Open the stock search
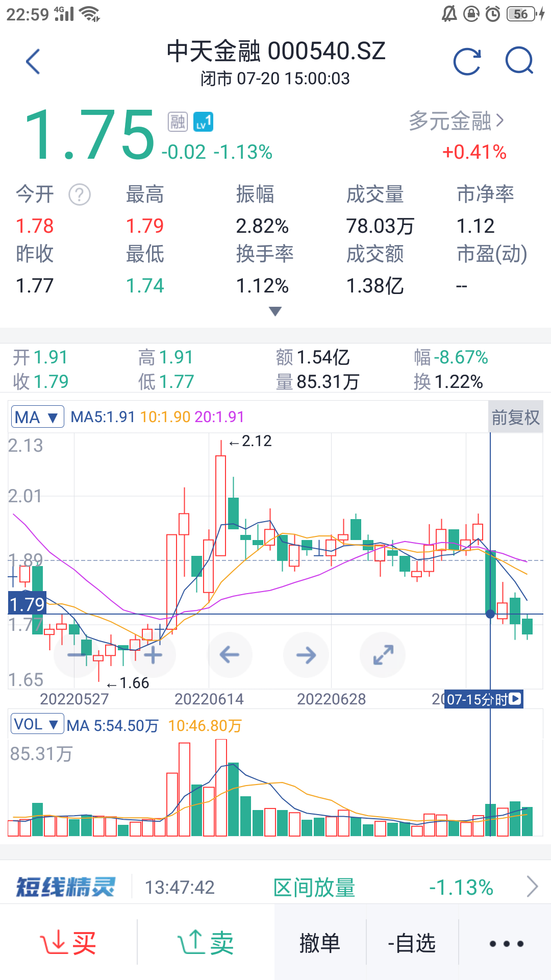Screen dimensions: 551x980 click(519, 61)
